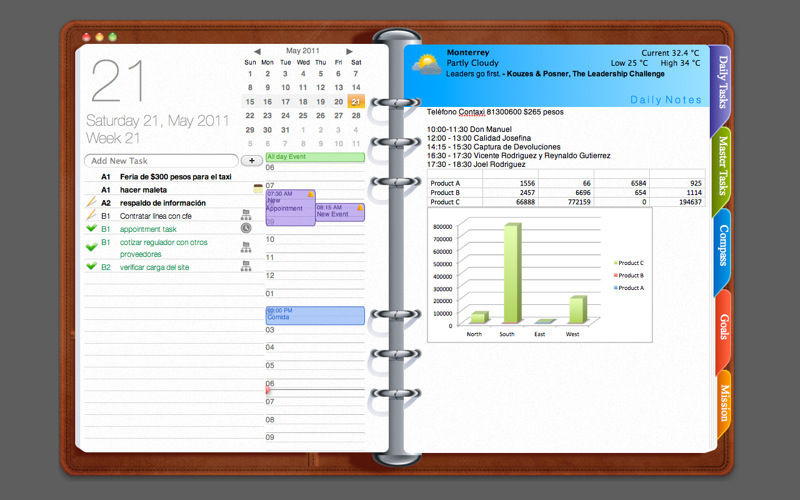The height and width of the screenshot is (500, 800).
Task: Select May 28 in the mini calendar
Action: (x=356, y=115)
